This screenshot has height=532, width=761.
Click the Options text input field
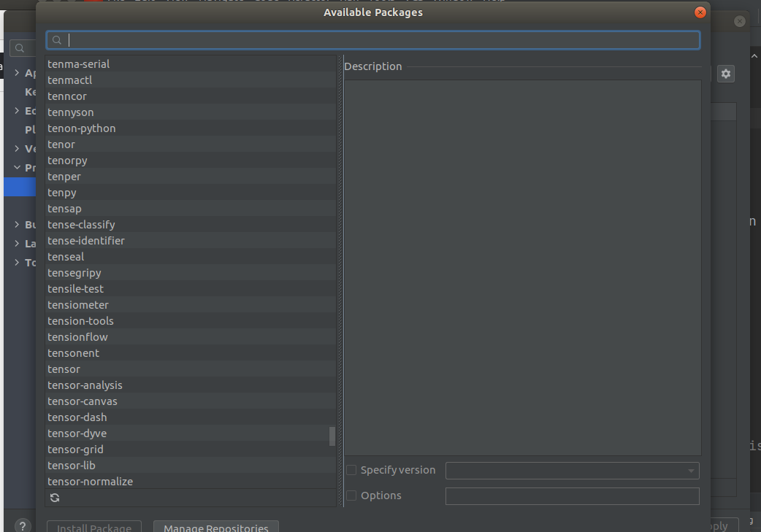(572, 496)
